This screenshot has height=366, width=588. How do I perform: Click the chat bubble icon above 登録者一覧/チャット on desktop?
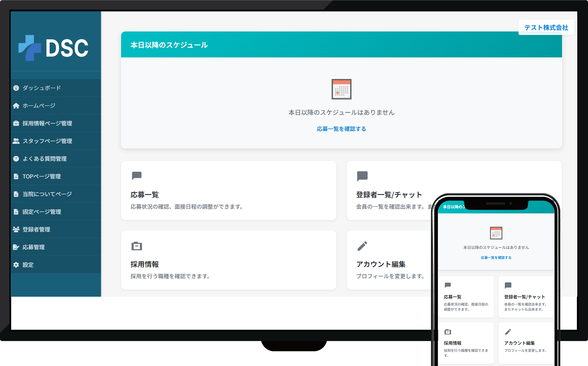pos(362,176)
